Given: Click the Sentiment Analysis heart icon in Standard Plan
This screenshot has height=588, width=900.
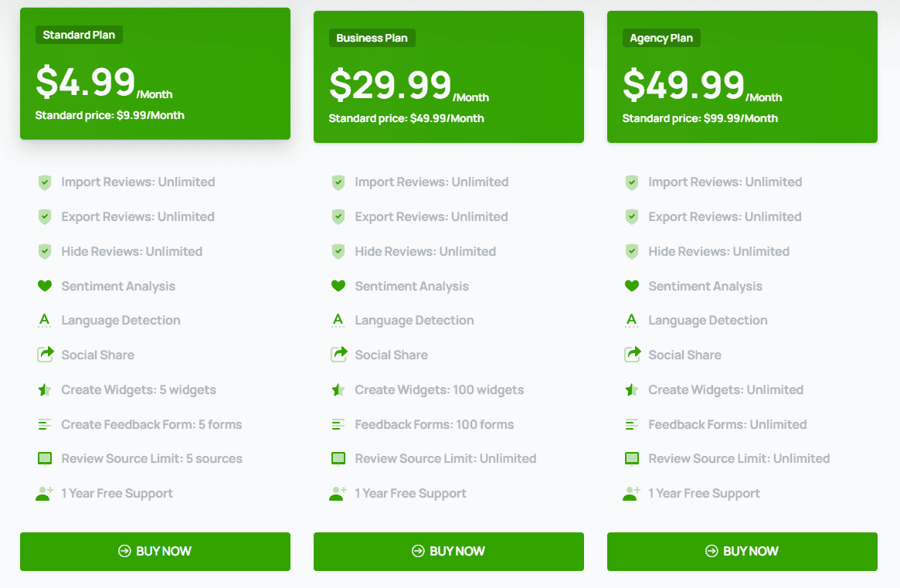Looking at the screenshot, I should (x=45, y=285).
